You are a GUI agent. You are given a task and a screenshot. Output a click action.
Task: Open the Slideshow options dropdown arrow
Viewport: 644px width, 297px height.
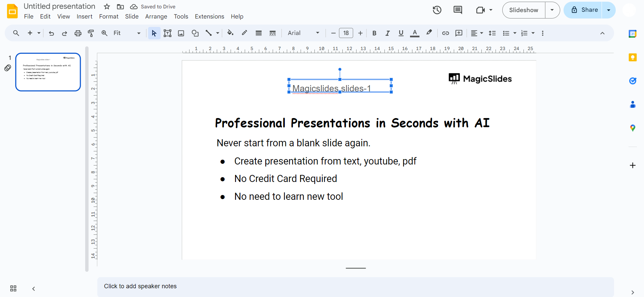tap(552, 10)
